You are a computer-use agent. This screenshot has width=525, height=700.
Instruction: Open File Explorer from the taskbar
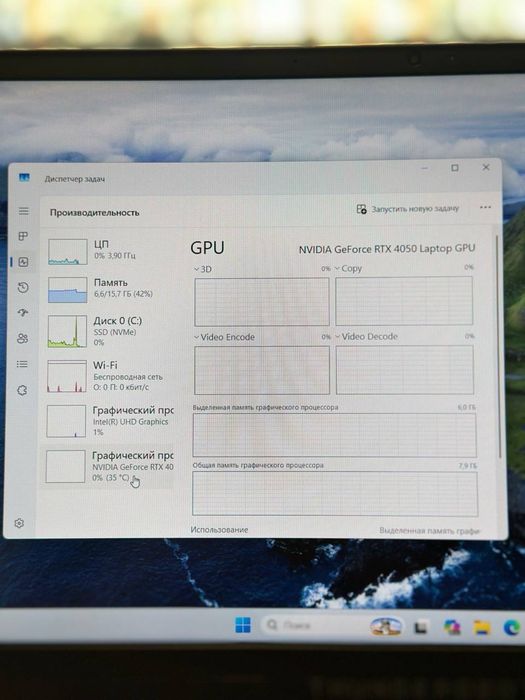[x=482, y=627]
